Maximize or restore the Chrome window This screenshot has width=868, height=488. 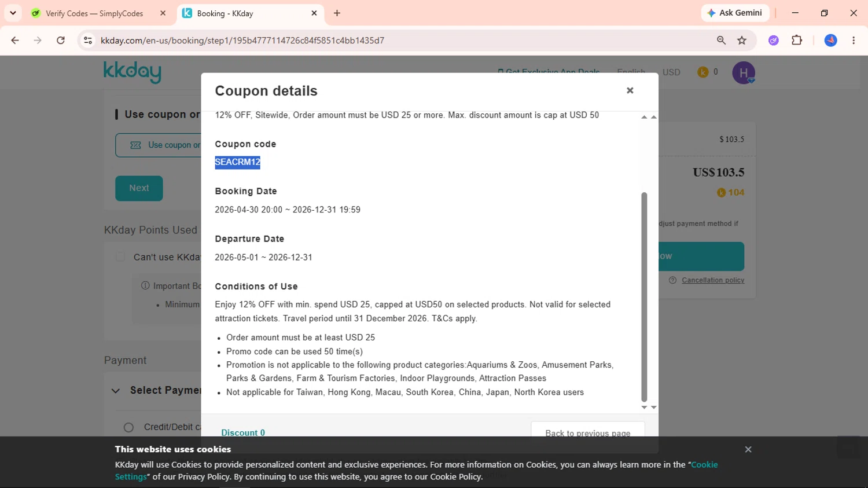click(825, 13)
